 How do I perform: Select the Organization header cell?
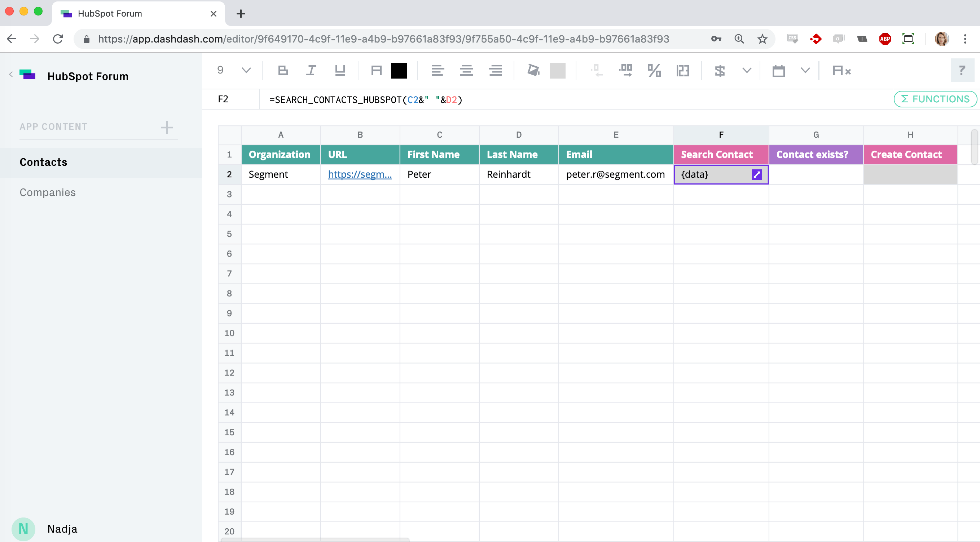coord(281,154)
